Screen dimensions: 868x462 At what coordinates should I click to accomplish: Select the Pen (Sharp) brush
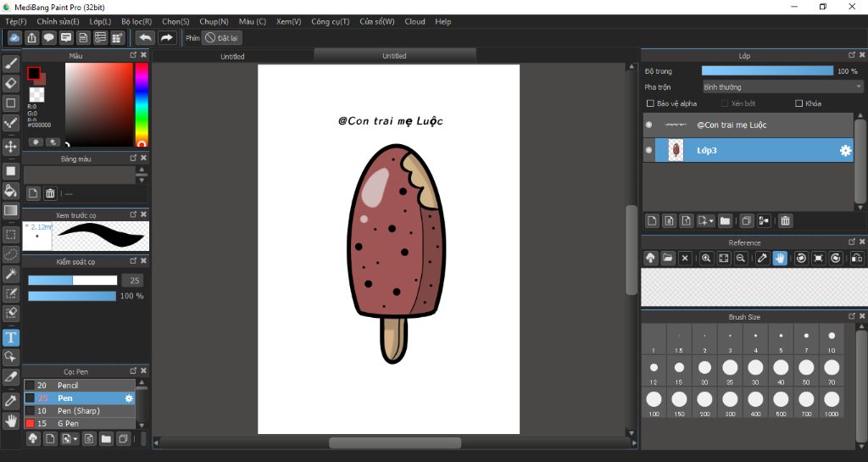click(x=79, y=410)
